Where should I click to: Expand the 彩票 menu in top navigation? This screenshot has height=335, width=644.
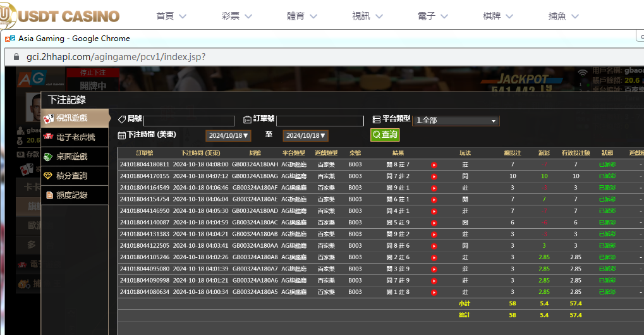(239, 16)
